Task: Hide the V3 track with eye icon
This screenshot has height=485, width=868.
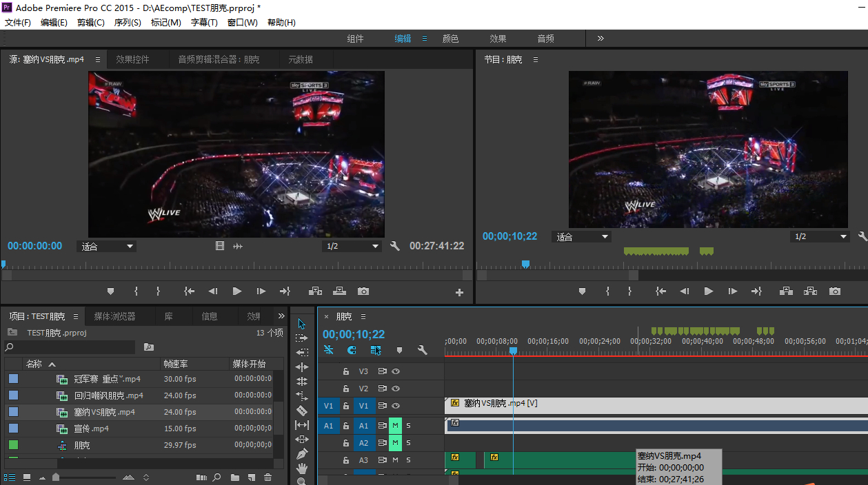Action: [396, 371]
